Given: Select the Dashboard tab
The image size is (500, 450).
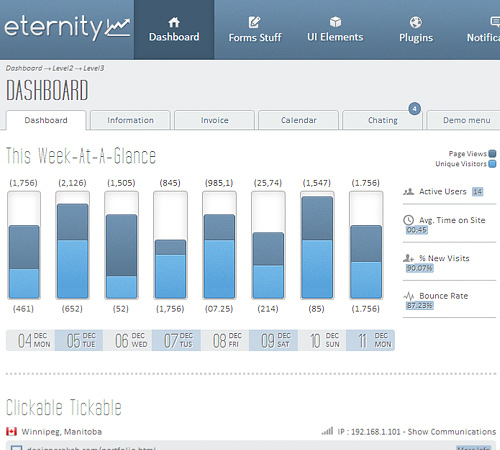Looking at the screenshot, I should coord(46,120).
